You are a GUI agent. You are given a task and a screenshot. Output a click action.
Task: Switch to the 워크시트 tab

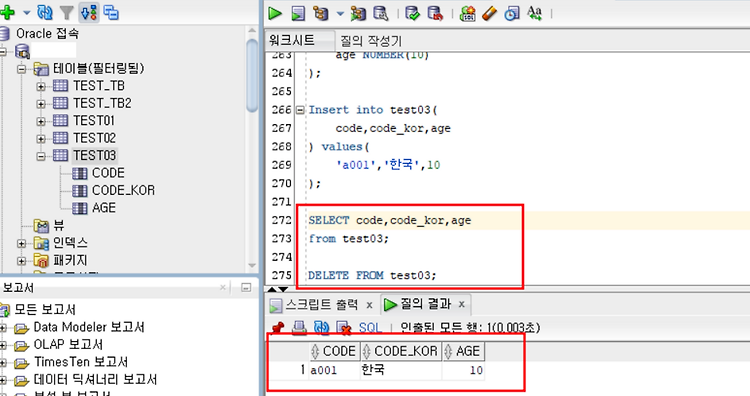(291, 40)
